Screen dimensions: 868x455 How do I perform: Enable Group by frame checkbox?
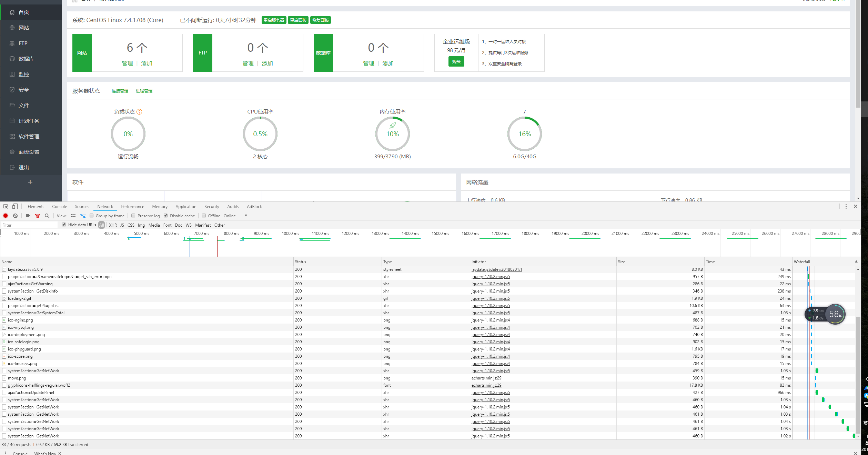tap(92, 216)
